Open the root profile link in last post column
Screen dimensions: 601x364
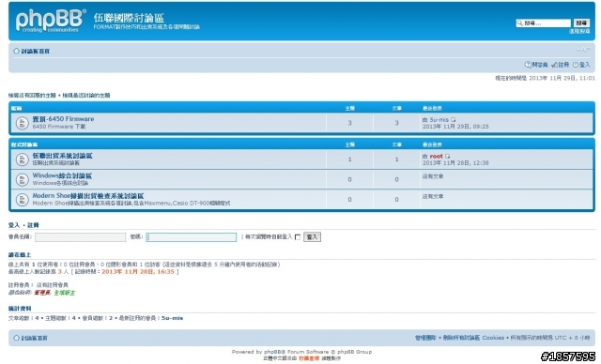[x=436, y=156]
